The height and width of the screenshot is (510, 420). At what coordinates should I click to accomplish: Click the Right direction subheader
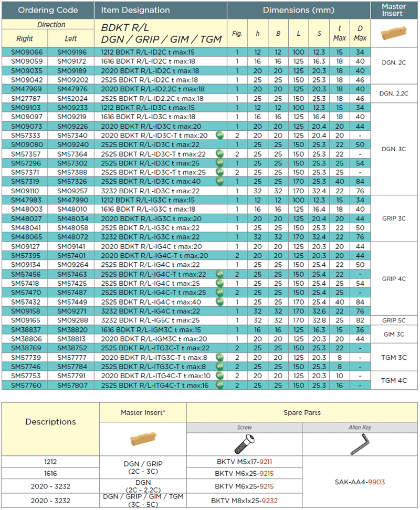point(25,38)
